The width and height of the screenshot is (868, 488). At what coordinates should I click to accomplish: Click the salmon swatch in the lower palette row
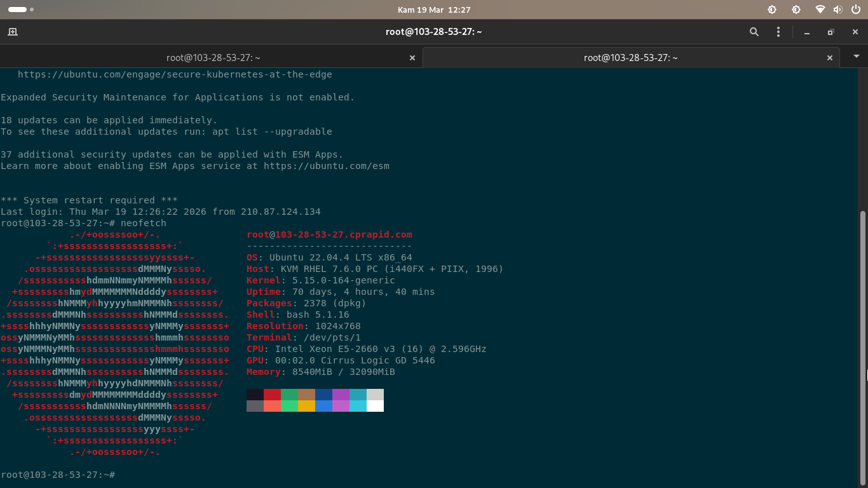point(272,406)
